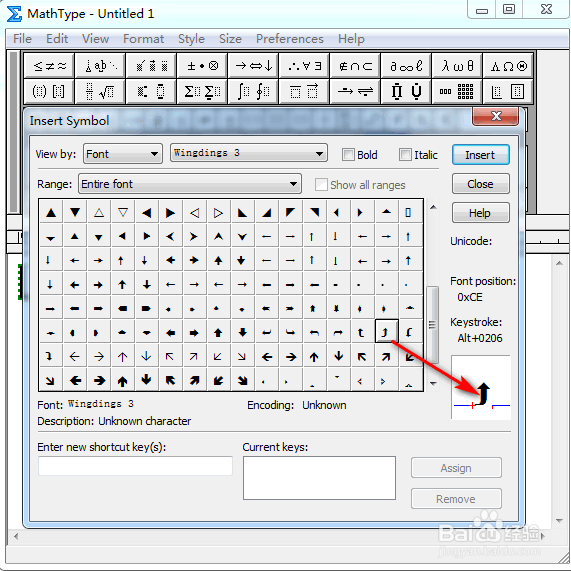This screenshot has height=571, width=571.
Task: Enable the Italic checkbox
Action: click(x=405, y=154)
